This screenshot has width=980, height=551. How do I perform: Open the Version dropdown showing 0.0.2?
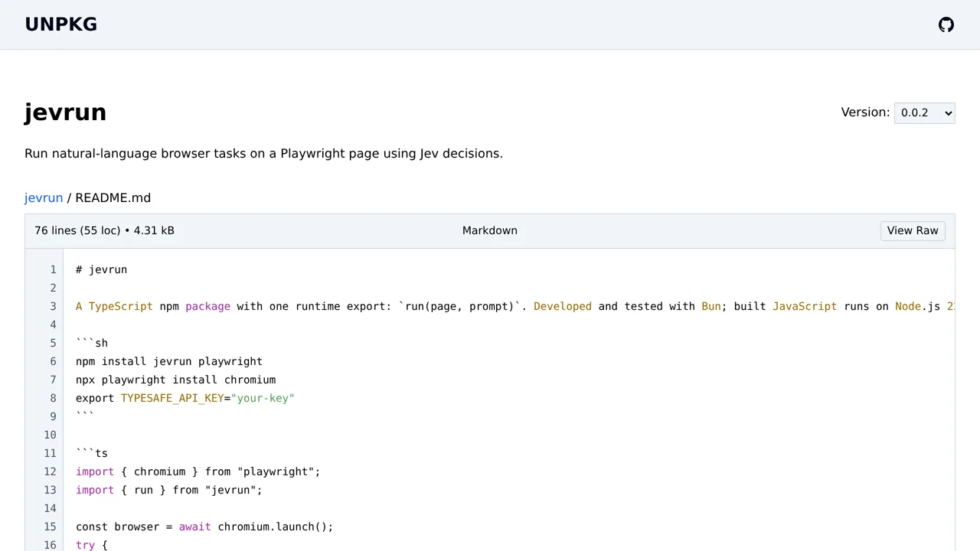click(924, 112)
